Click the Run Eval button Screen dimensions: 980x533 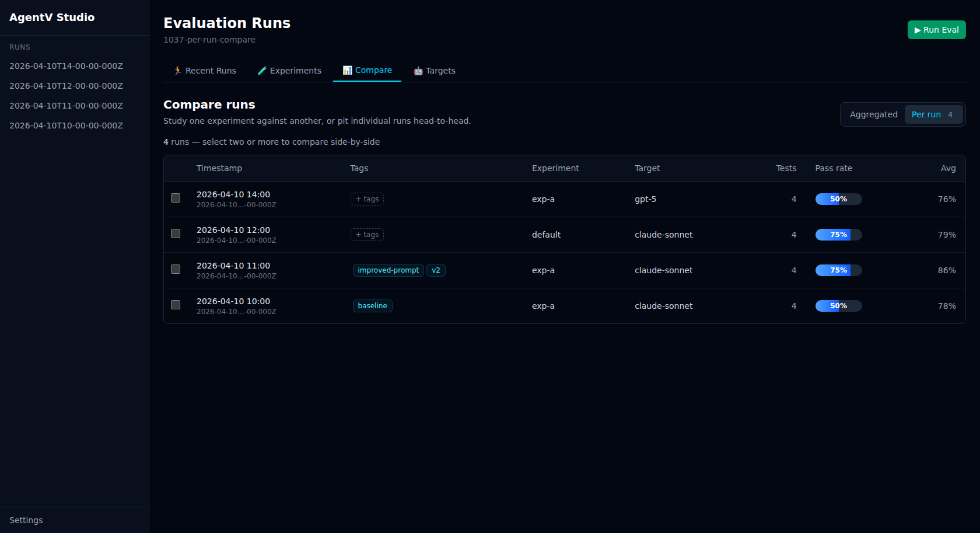936,30
